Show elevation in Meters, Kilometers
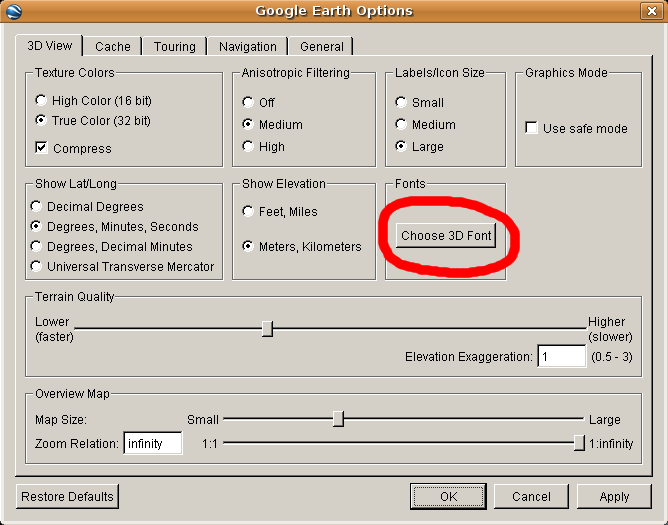668x525 pixels. [302, 247]
